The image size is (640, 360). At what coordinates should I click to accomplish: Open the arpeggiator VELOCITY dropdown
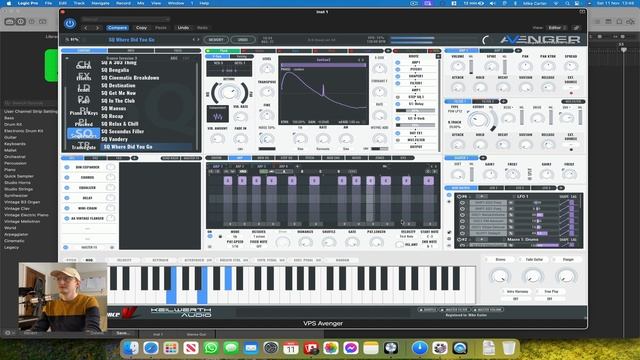[x=407, y=237]
